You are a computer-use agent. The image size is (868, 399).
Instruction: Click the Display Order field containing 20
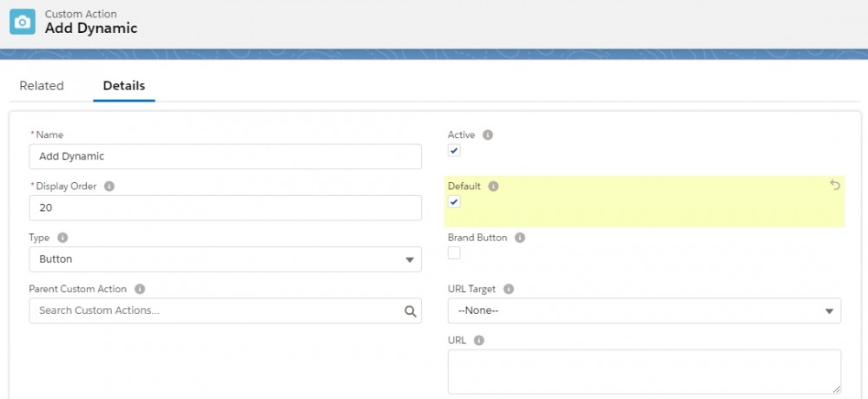(226, 208)
